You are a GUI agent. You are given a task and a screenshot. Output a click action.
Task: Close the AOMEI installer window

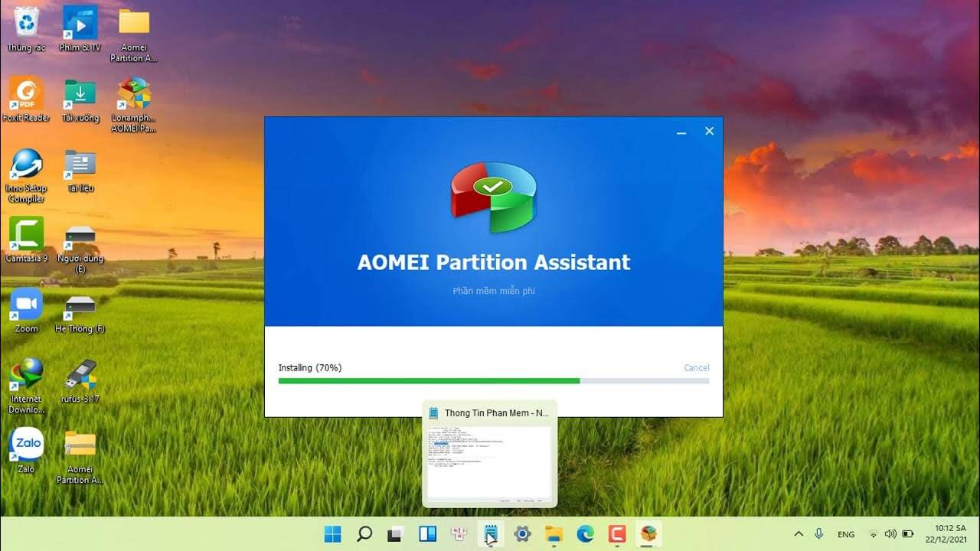tap(709, 132)
